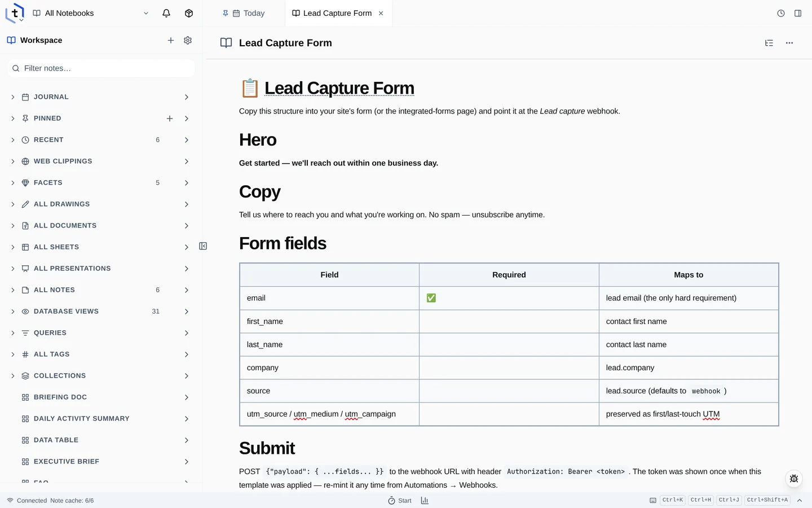Click the 'source' field table cell
Image resolution: width=812 pixels, height=508 pixels.
coord(329,391)
